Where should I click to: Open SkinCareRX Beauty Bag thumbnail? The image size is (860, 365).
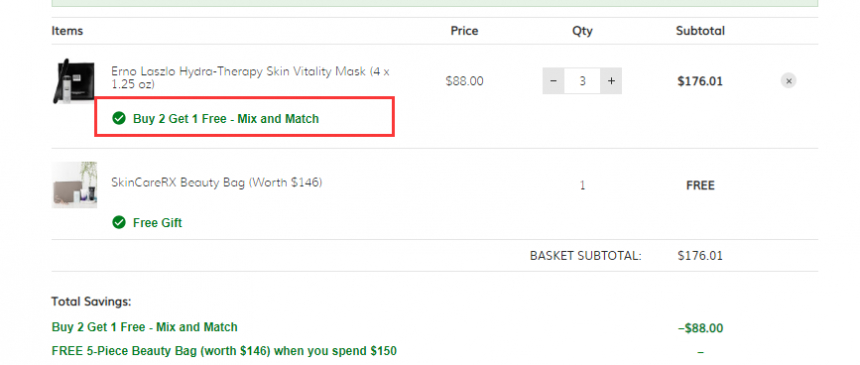point(74,185)
